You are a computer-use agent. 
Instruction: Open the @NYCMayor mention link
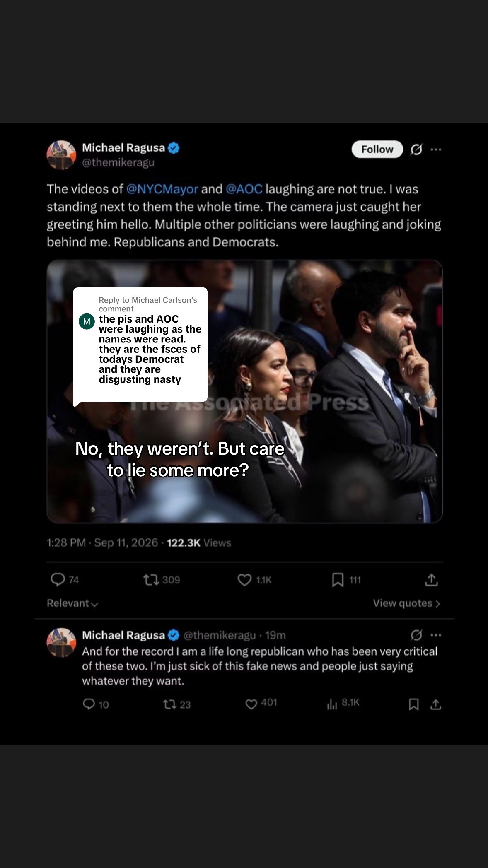[162, 189]
